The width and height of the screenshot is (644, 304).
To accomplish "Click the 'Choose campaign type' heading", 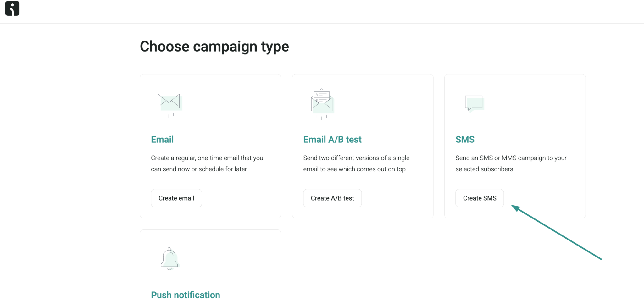I will point(214,47).
